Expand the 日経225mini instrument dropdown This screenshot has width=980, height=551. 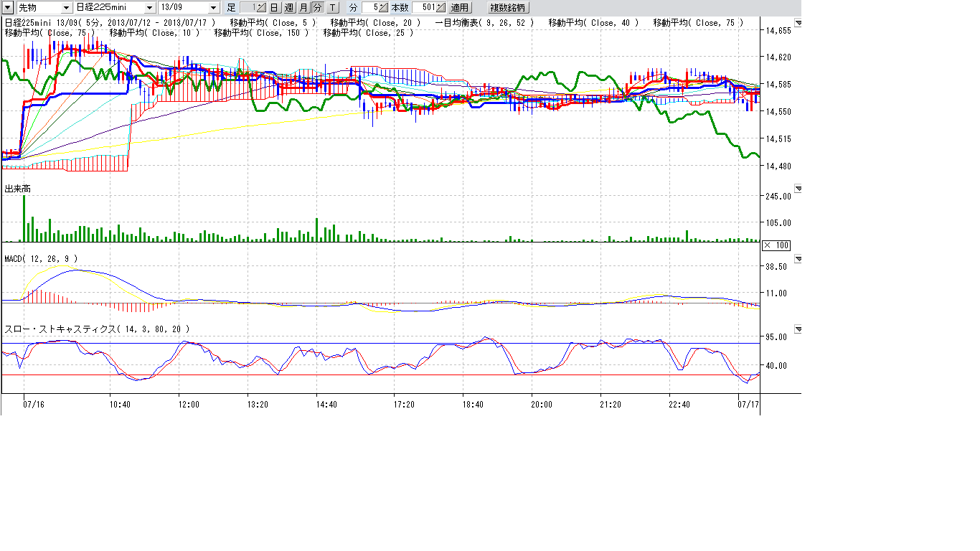coord(149,7)
